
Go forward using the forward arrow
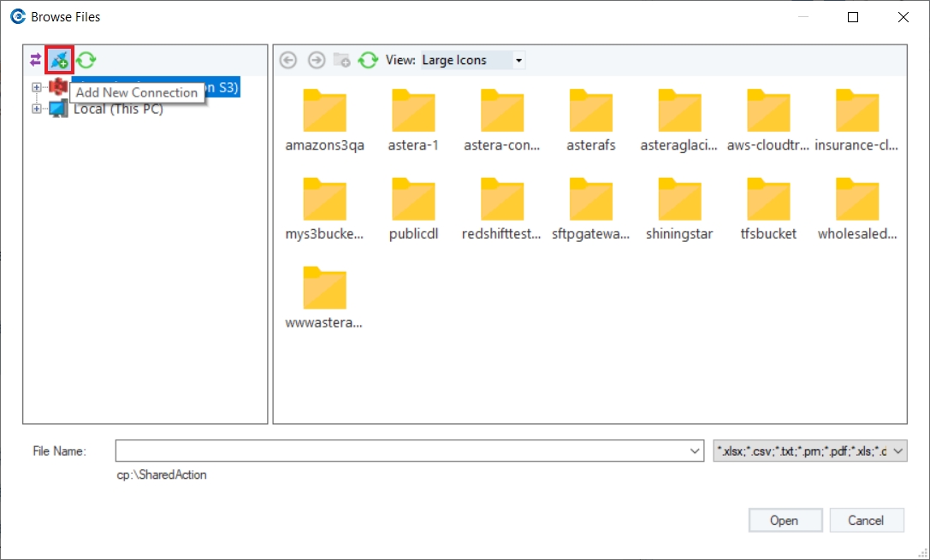[317, 60]
